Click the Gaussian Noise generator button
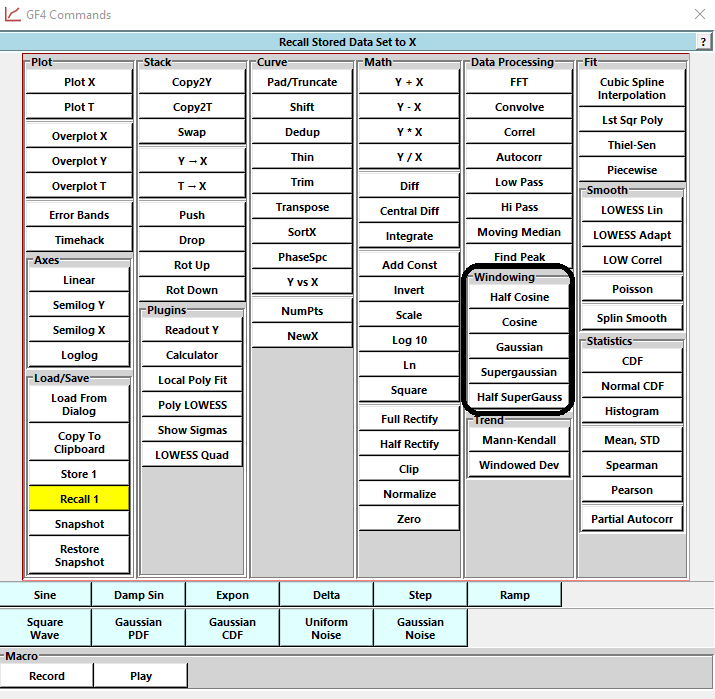This screenshot has height=699, width=715. coord(420,628)
